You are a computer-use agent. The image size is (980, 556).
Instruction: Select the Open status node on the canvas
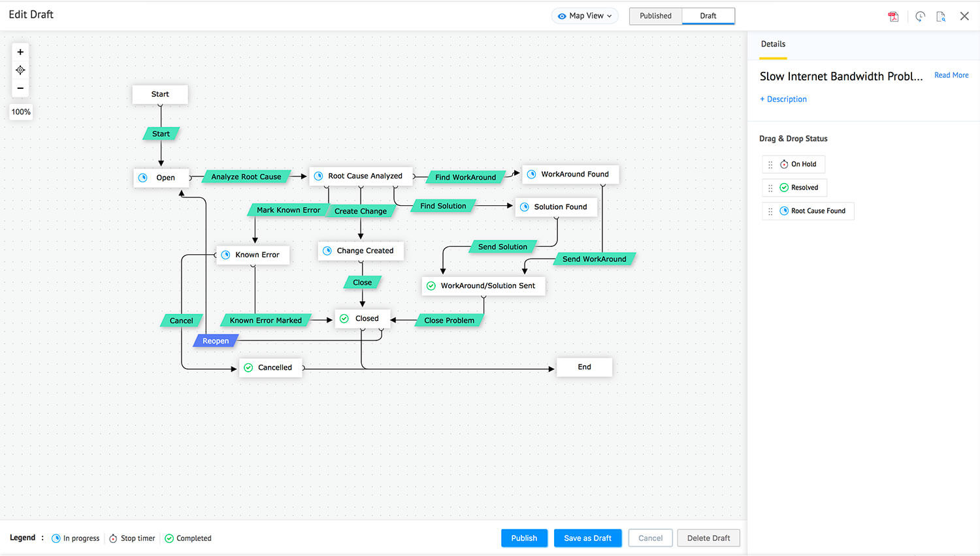pyautogui.click(x=161, y=177)
